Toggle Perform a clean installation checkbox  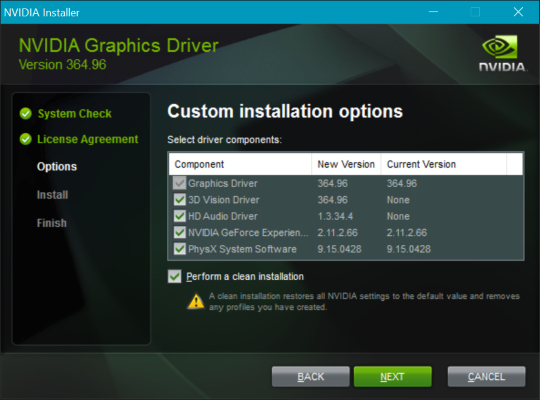click(x=175, y=276)
